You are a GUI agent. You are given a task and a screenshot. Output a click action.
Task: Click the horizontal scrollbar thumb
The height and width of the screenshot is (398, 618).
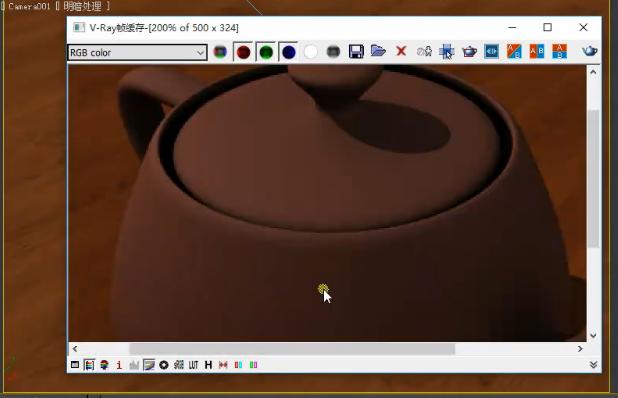click(x=292, y=349)
